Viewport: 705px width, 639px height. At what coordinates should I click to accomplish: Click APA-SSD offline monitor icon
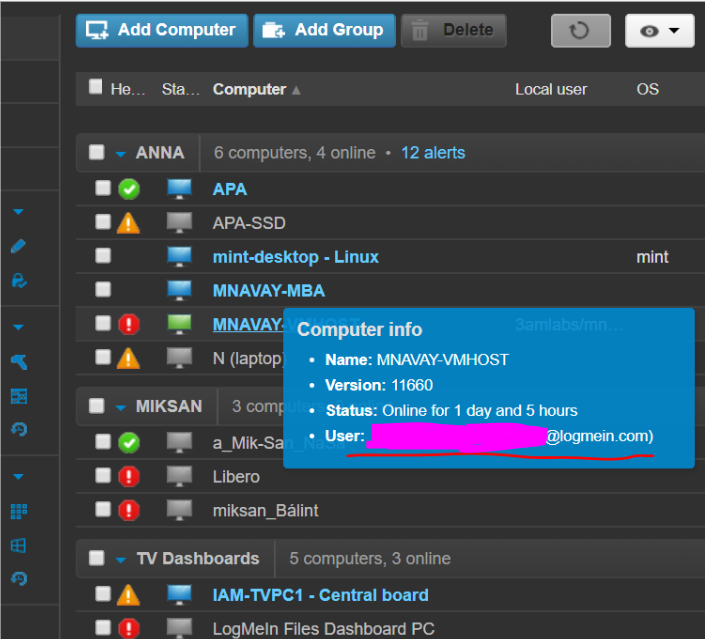(179, 222)
